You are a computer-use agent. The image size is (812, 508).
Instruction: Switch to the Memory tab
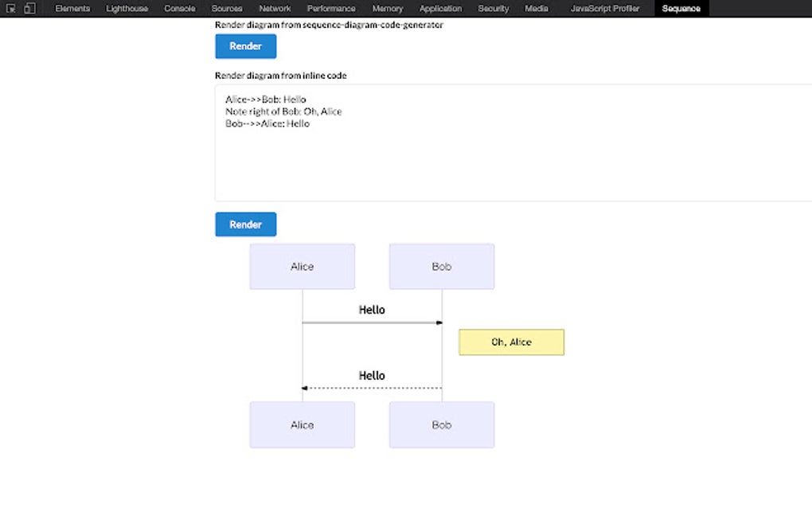click(387, 8)
